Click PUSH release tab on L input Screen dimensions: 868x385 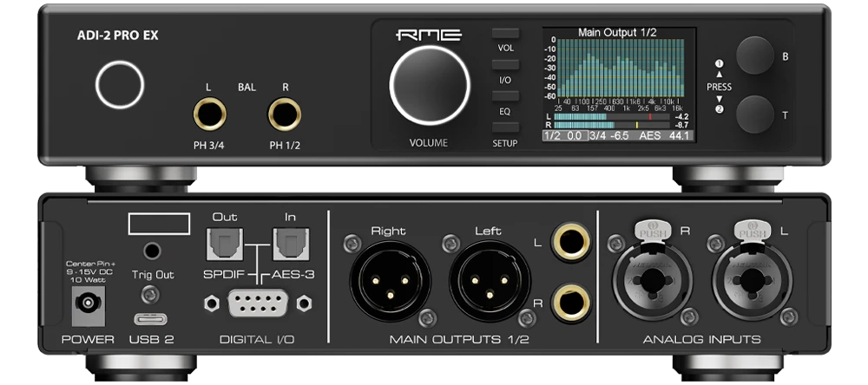[753, 230]
